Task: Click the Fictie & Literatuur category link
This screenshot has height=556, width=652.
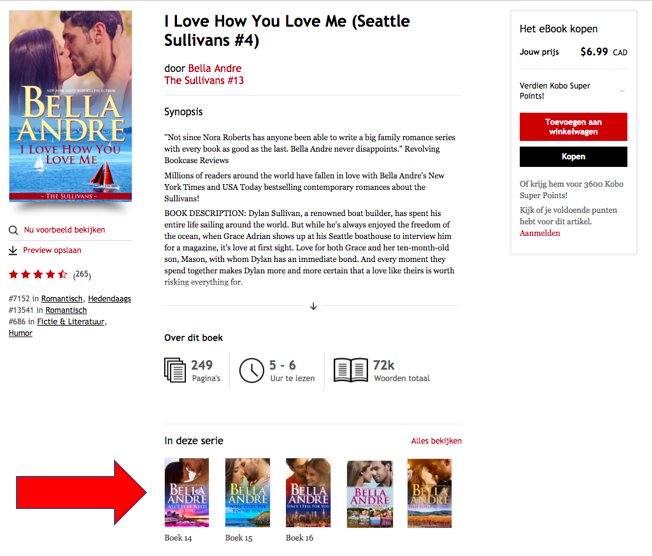Action: (x=71, y=321)
